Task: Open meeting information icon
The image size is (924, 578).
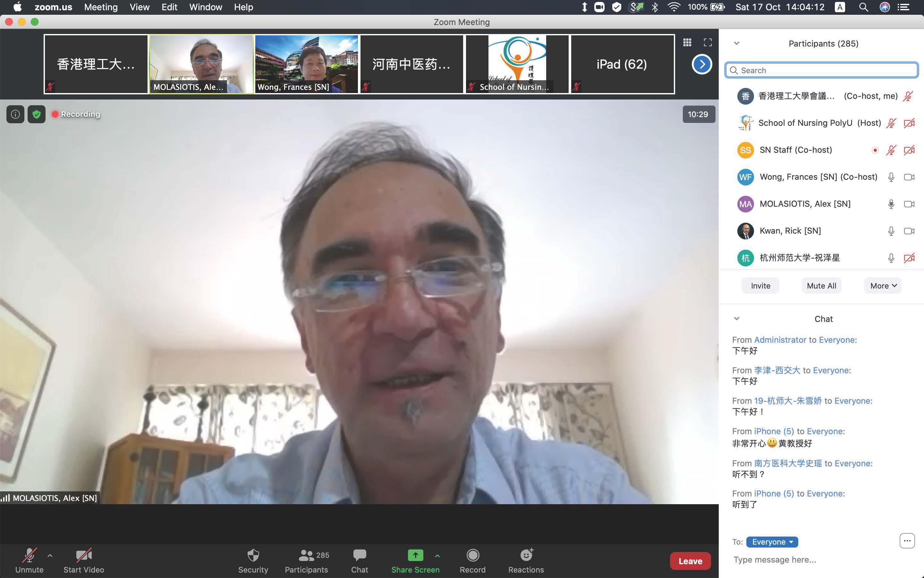Action: pos(15,114)
